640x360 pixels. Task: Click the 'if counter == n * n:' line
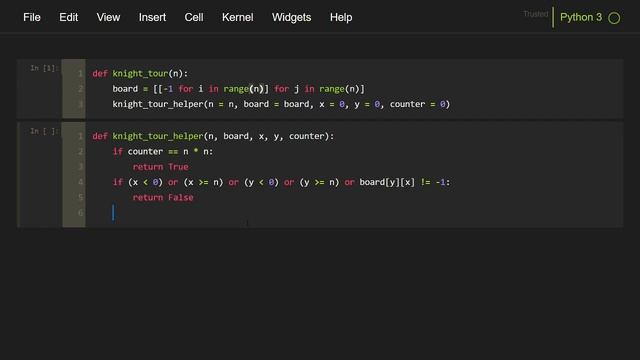(162, 151)
